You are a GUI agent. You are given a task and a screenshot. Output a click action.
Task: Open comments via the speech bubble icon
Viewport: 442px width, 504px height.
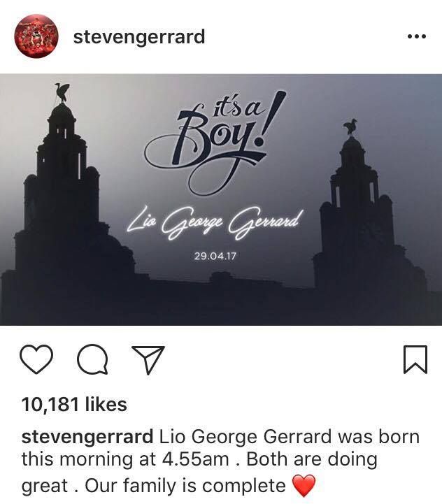tap(92, 359)
